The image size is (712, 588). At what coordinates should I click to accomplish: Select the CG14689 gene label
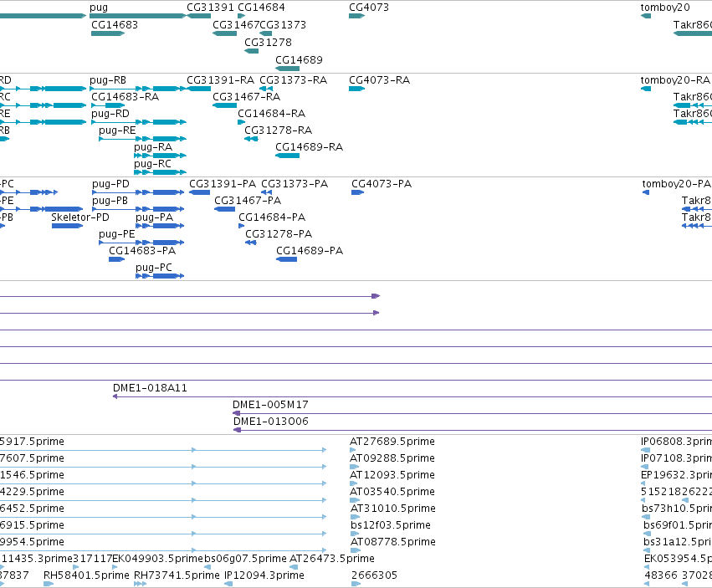[299, 60]
